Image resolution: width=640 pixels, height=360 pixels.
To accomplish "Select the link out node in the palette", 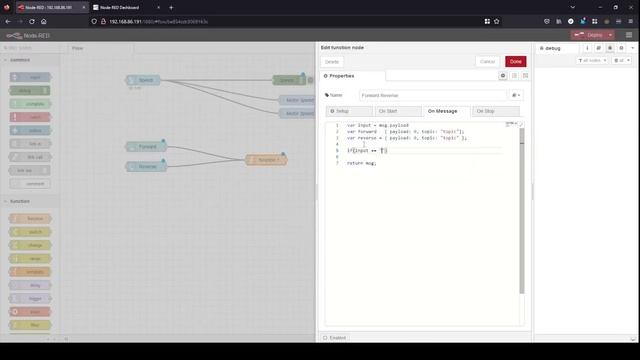I will pos(30,171).
